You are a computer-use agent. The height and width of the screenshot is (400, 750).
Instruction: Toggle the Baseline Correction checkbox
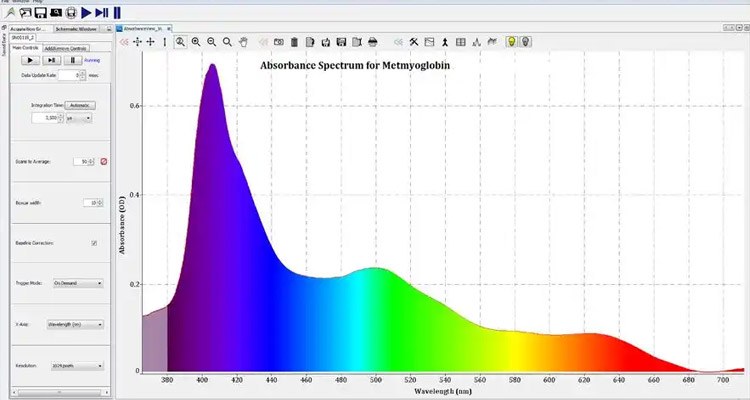94,243
